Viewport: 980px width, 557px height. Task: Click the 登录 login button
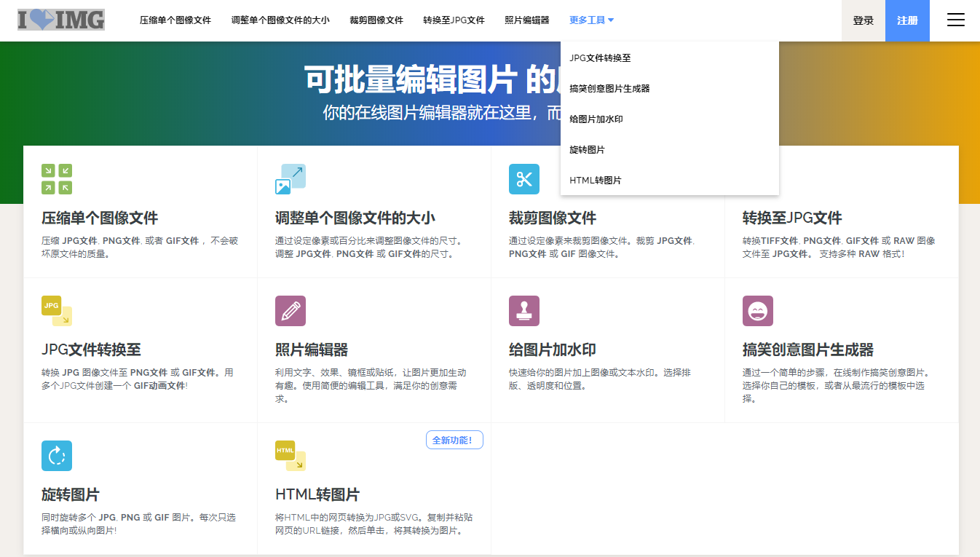click(x=863, y=20)
